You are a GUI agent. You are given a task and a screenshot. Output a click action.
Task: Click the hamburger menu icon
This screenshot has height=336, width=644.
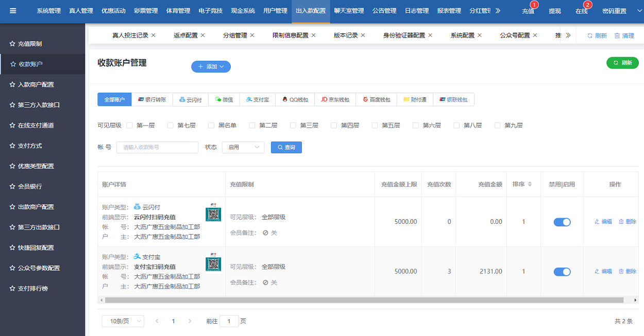[13, 11]
